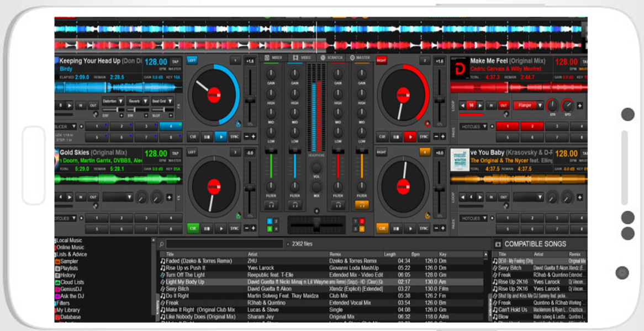Toggle headphone cue on the red mixer channel

[x=338, y=205]
